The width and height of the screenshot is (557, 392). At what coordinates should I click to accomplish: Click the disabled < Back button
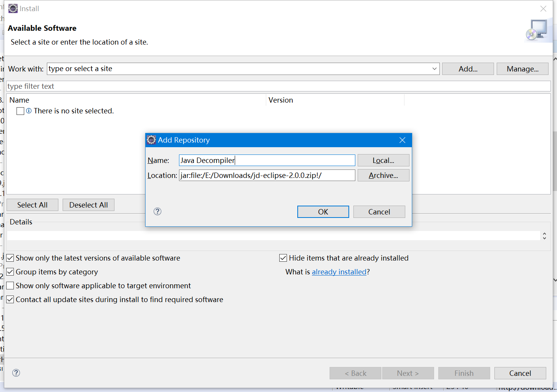[x=355, y=373]
